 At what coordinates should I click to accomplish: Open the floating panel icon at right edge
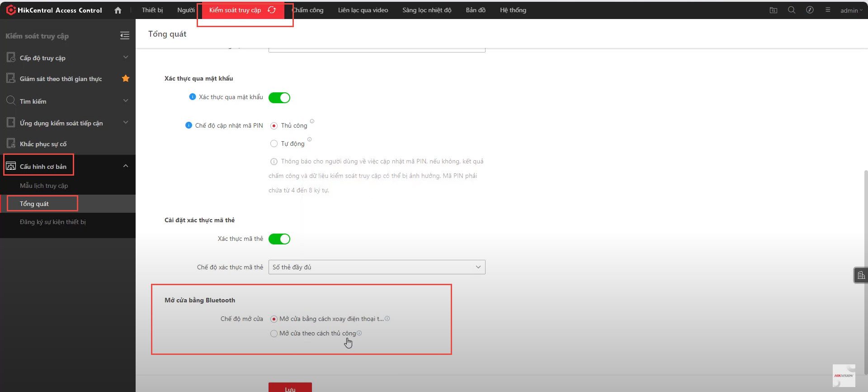861,275
